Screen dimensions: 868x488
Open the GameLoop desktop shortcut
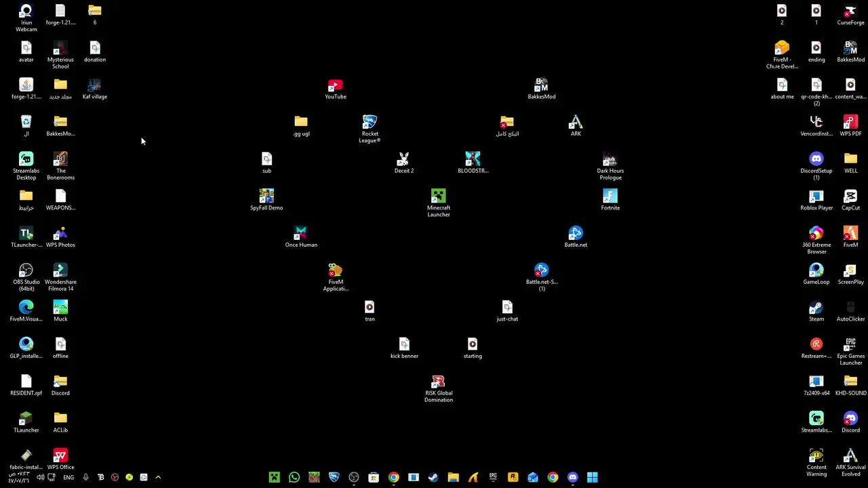pyautogui.click(x=816, y=274)
